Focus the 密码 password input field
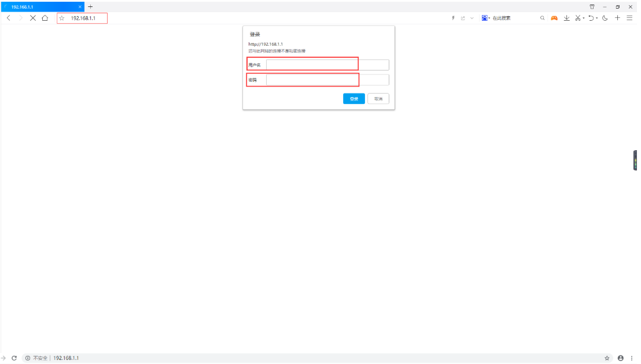Image resolution: width=641 pixels, height=364 pixels. (327, 80)
